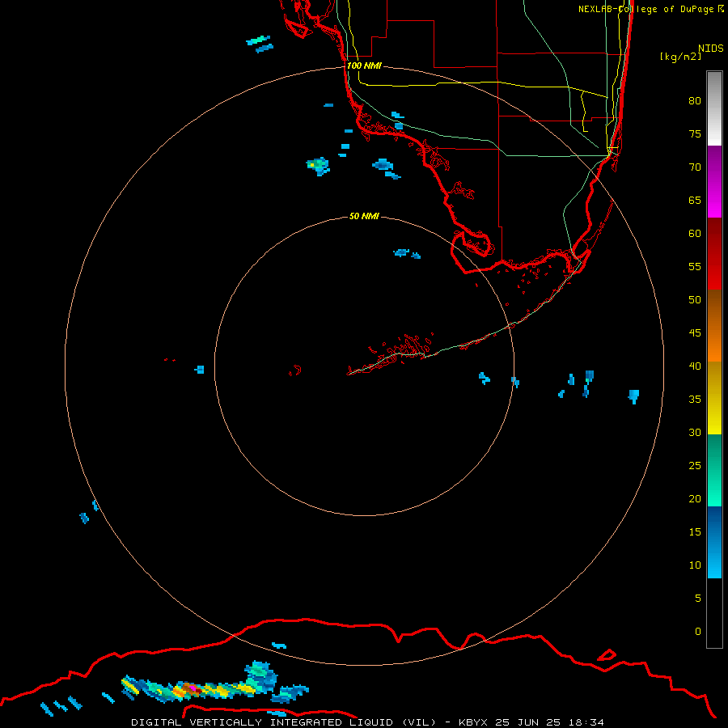This screenshot has width=728, height=728.
Task: Click the 45 value on the color scale
Action: [695, 333]
